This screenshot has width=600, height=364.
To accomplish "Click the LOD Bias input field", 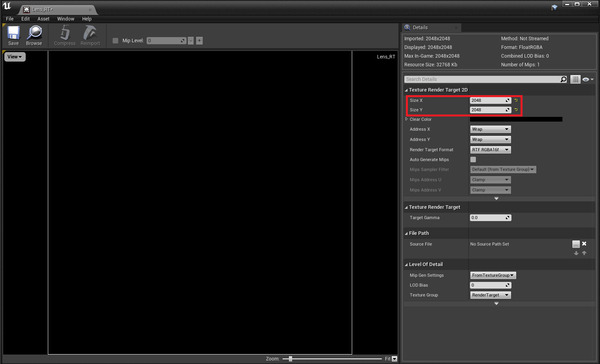I will (490, 285).
